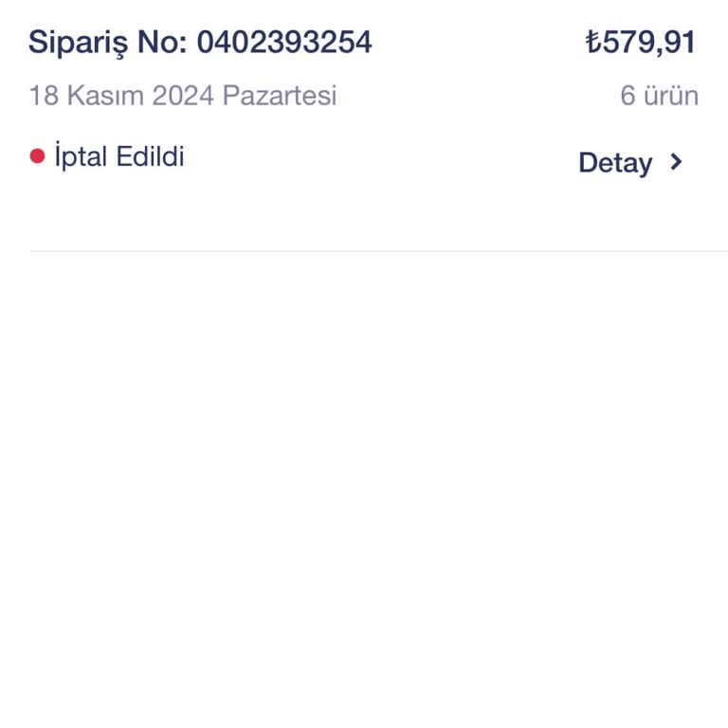Click the chevron arrow next to Detay
This screenshot has width=728, height=728.
click(676, 162)
